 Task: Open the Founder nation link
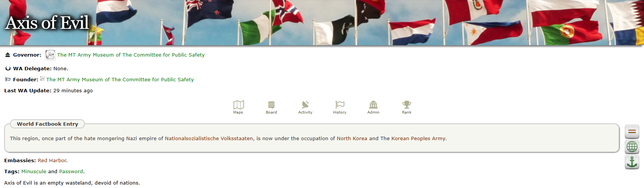coord(120,80)
